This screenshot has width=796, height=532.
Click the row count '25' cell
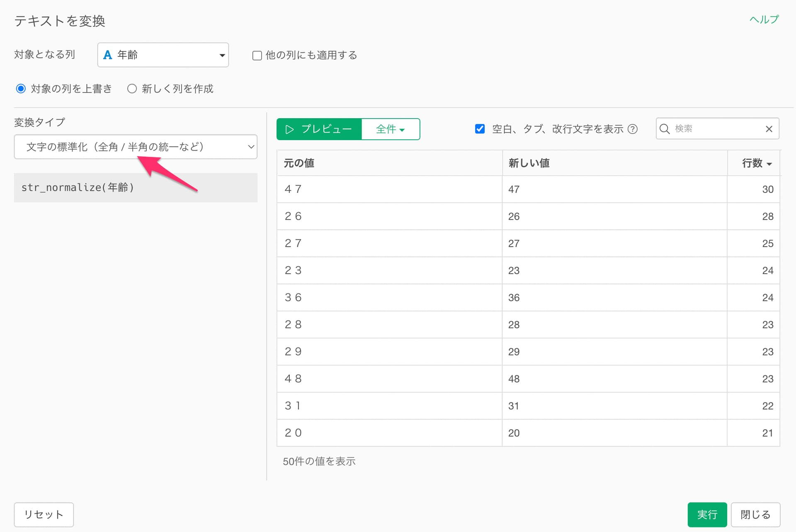pos(754,243)
